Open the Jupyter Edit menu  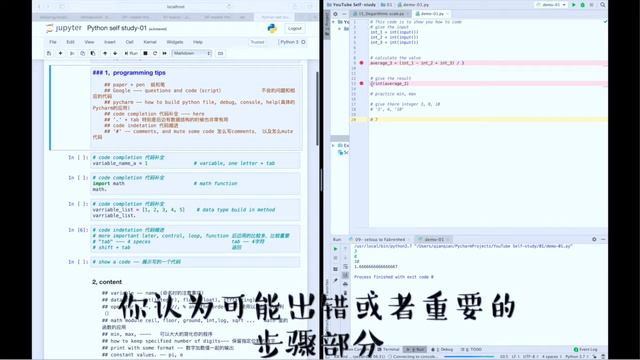pyautogui.click(x=71, y=42)
